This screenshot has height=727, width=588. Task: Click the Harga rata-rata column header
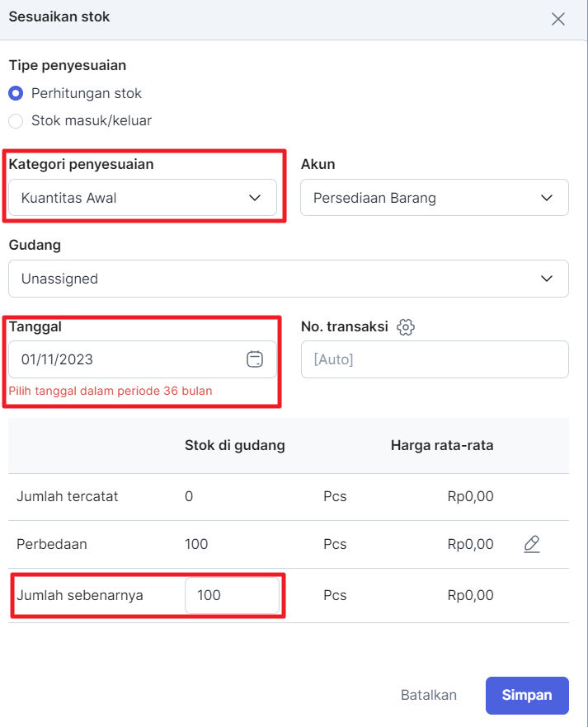(x=442, y=446)
